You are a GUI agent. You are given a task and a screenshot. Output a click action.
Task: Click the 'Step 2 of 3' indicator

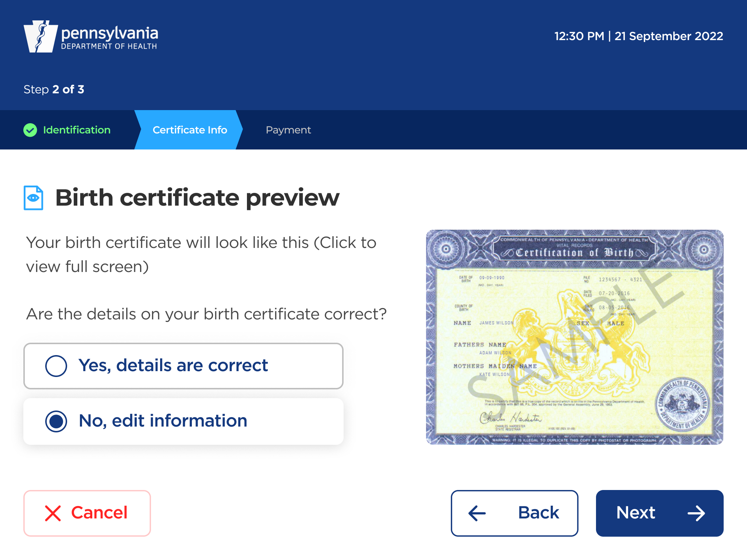click(54, 89)
